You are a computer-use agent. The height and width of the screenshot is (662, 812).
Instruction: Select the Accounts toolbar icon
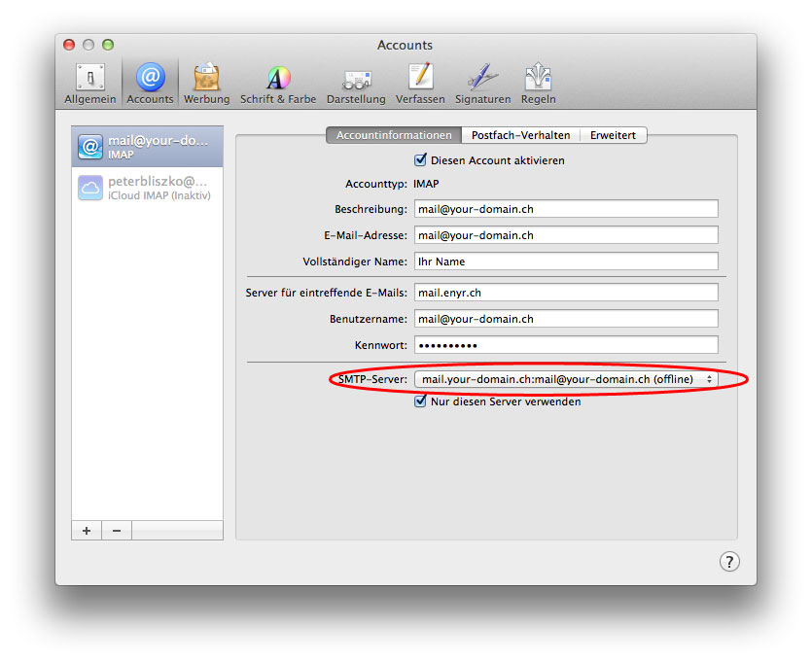150,84
